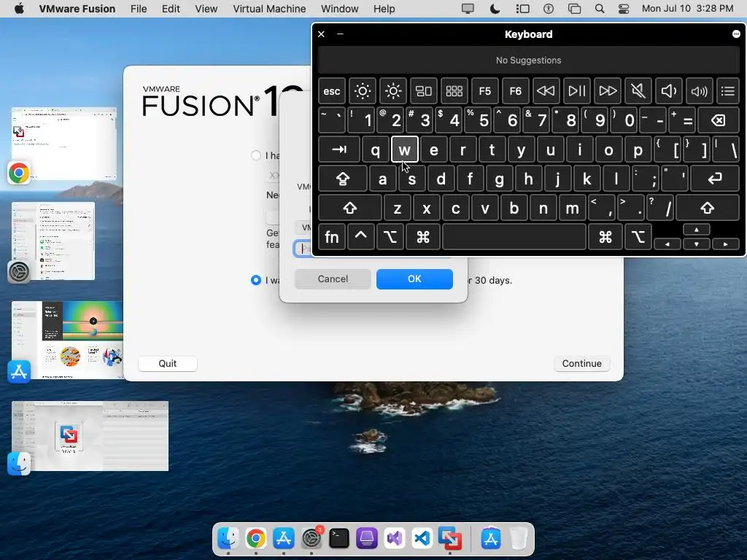Tap the volume down key

coord(668,91)
